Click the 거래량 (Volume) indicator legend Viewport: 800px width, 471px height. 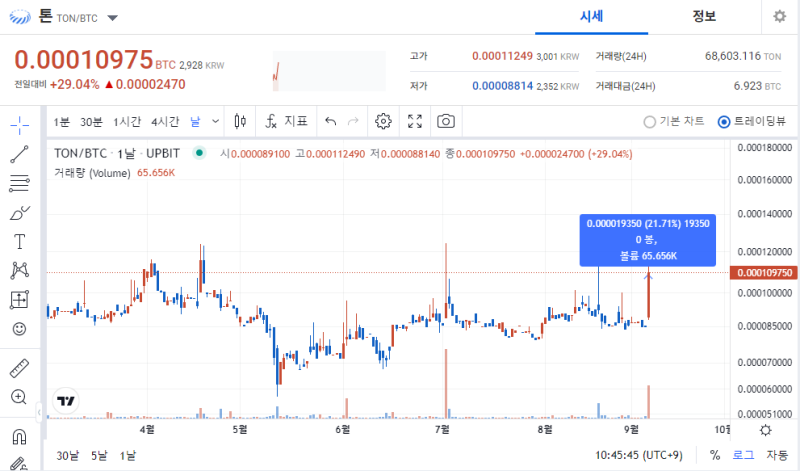[x=92, y=173]
